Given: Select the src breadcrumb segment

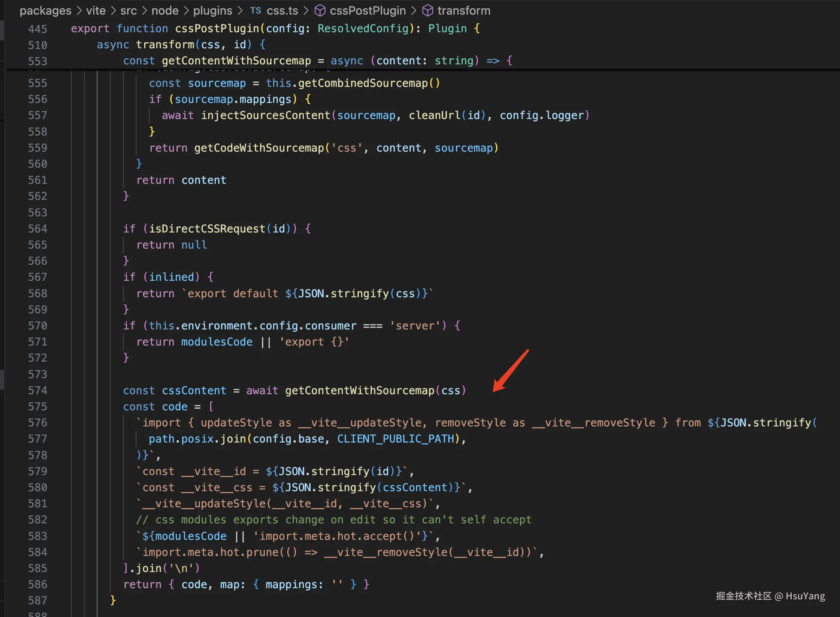Looking at the screenshot, I should point(129,10).
